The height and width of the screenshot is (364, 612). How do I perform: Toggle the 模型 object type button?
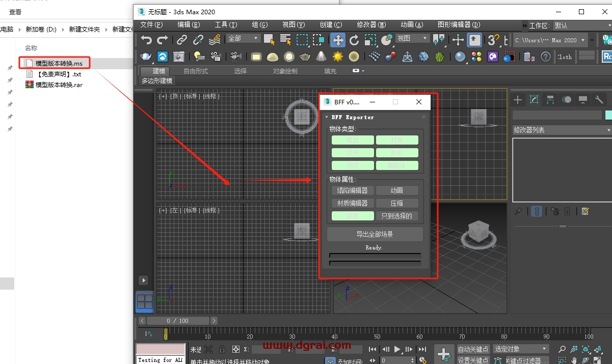(353, 140)
